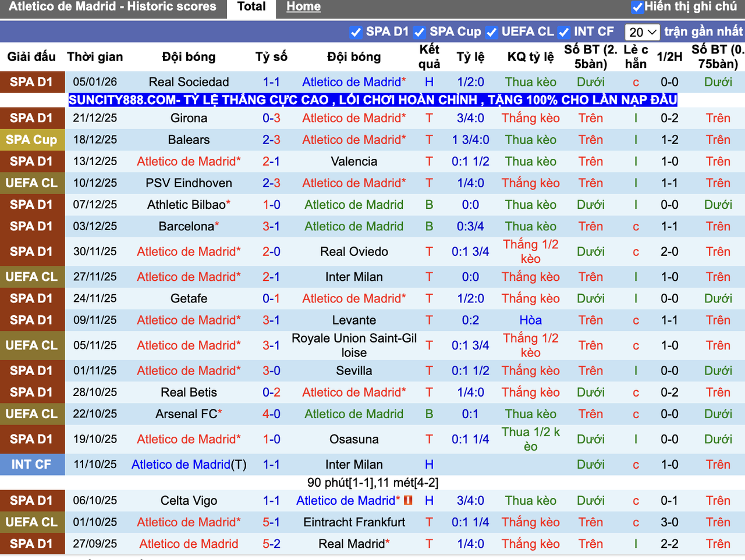Open the 20 recent matches dropdown
745x560 pixels.
[x=643, y=32]
